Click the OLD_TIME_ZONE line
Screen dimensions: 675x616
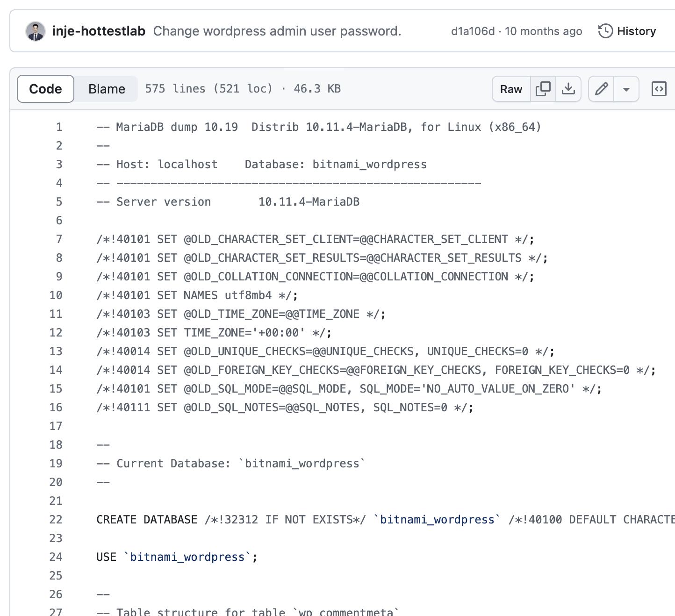(241, 314)
